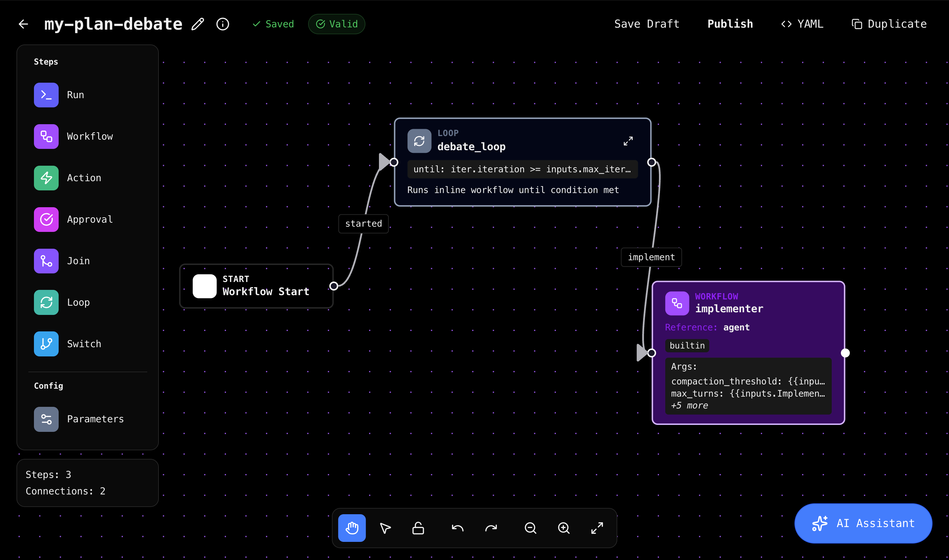Click the loop's until condition text
Image resolution: width=949 pixels, height=560 pixels.
522,169
